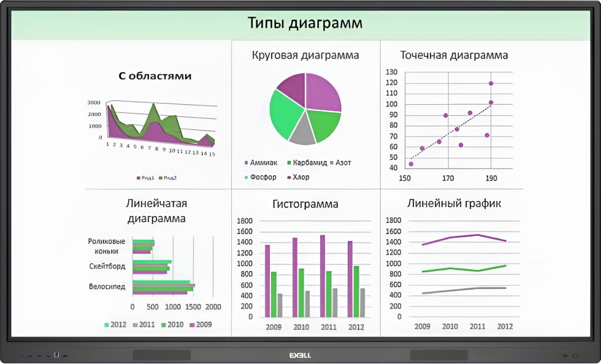Click the slide title Типы диаграмм

(305, 23)
